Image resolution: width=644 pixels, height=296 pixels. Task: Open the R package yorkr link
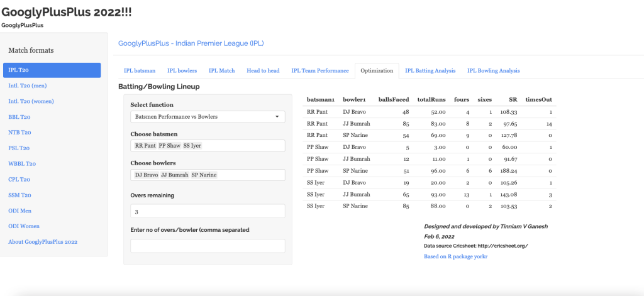[x=455, y=256]
